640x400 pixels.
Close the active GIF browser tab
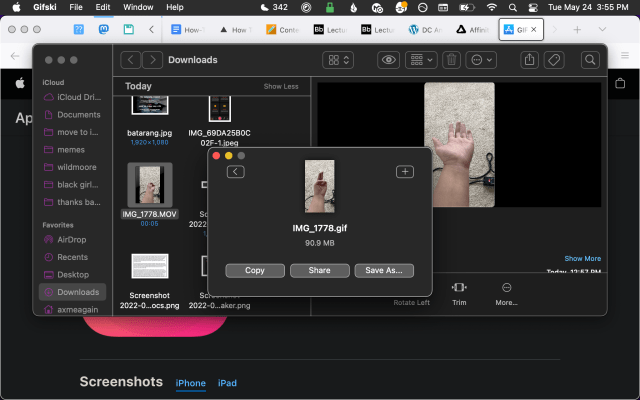pos(533,29)
